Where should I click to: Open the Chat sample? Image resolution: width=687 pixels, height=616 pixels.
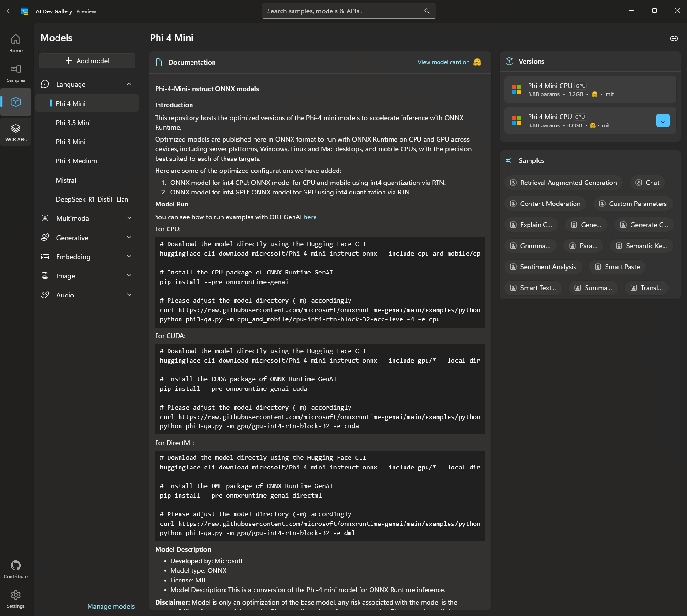[647, 183]
